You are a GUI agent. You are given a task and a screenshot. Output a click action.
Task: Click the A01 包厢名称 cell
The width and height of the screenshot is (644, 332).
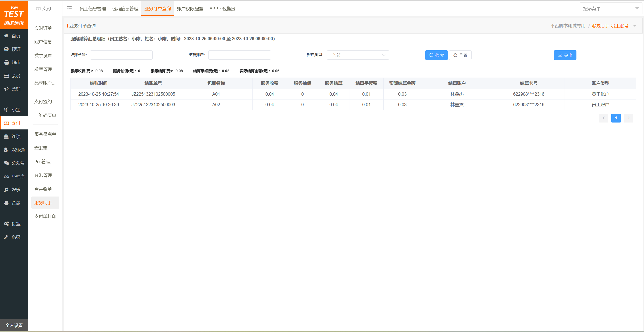(216, 94)
